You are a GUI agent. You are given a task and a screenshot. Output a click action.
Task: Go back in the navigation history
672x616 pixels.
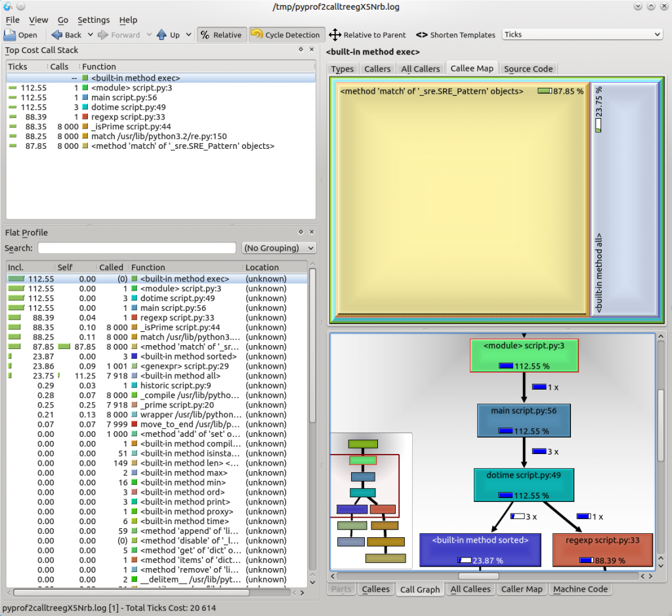68,34
